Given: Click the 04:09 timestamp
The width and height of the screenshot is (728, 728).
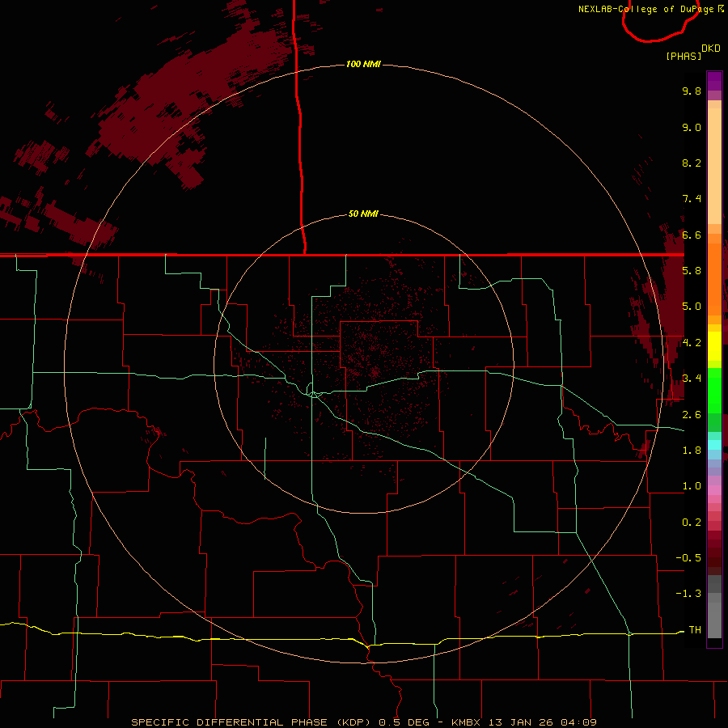Looking at the screenshot, I should click(x=578, y=722).
